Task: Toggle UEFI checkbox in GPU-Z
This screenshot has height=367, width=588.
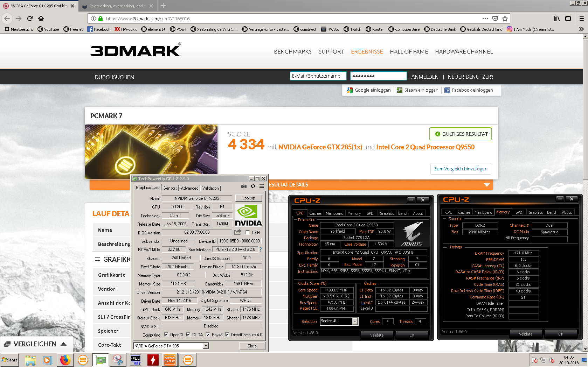Action: 248,232
